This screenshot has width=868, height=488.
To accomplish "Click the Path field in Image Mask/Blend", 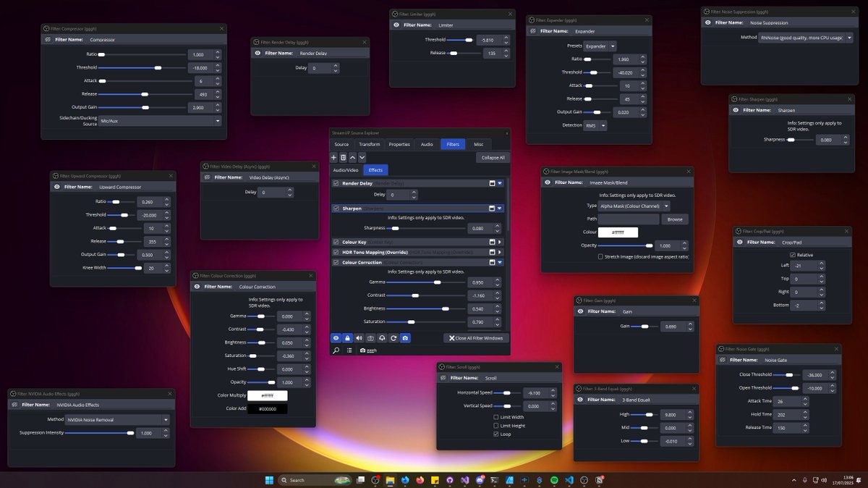I will [x=629, y=219].
